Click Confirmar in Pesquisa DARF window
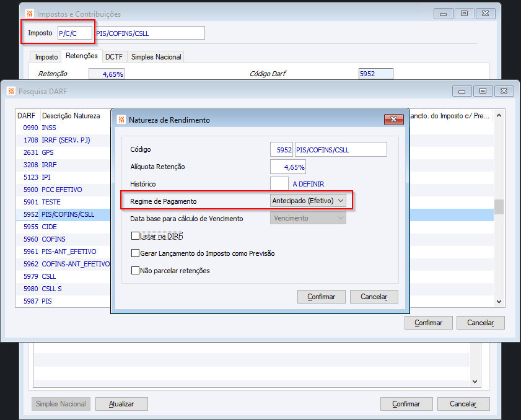Screen dimensions: 521x420 (428, 323)
